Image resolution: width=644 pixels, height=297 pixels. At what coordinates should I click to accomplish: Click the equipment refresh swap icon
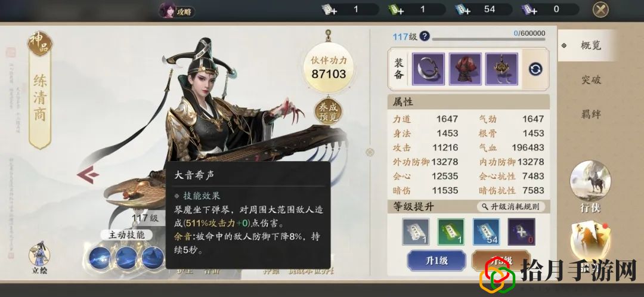(x=535, y=69)
